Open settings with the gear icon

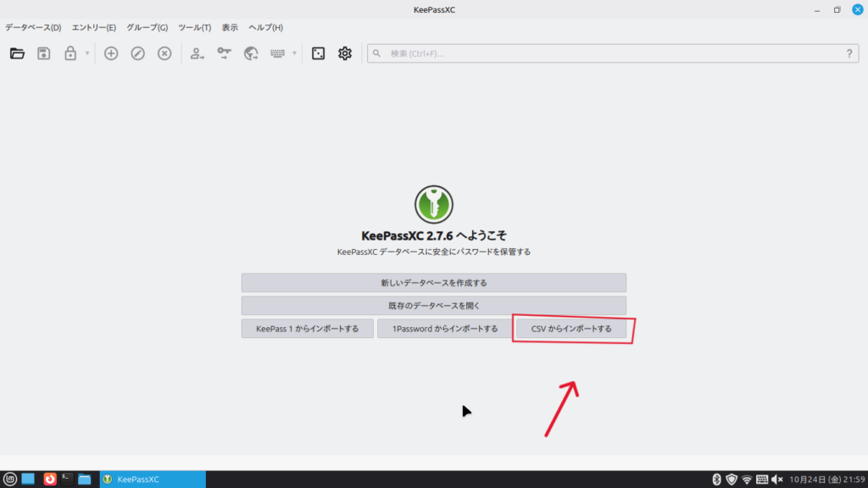click(345, 53)
